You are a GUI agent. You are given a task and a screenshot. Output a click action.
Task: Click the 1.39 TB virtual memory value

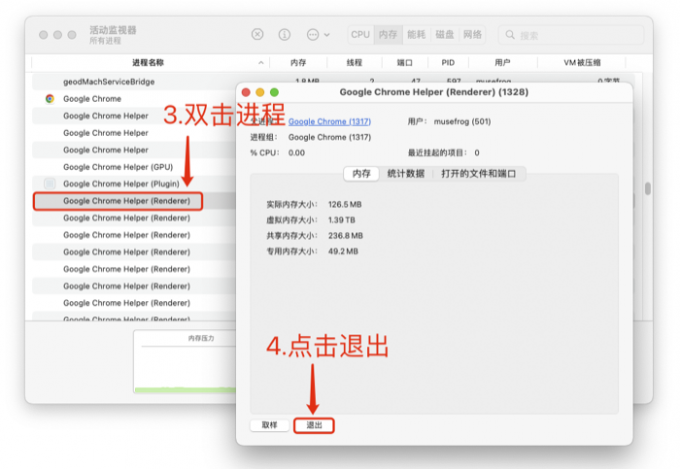(x=342, y=220)
